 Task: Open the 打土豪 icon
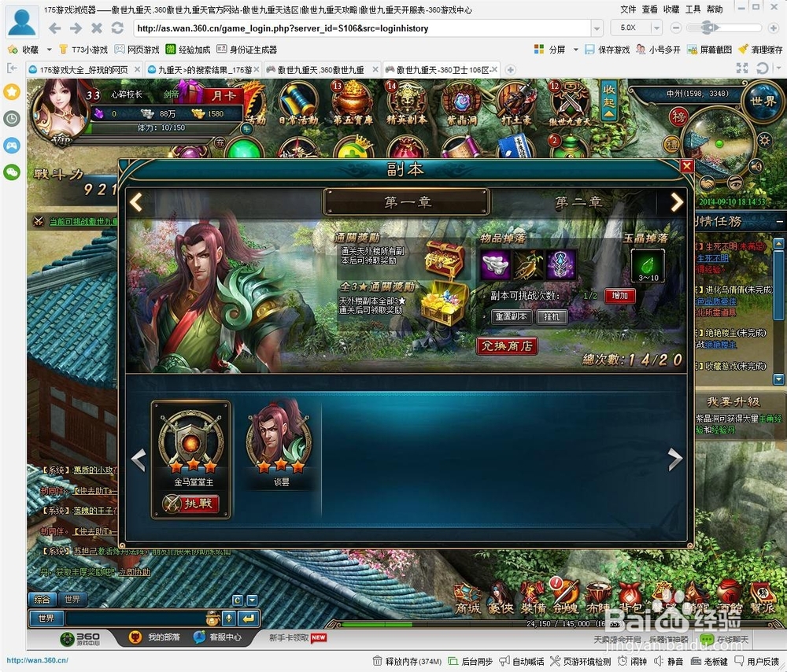(515, 104)
